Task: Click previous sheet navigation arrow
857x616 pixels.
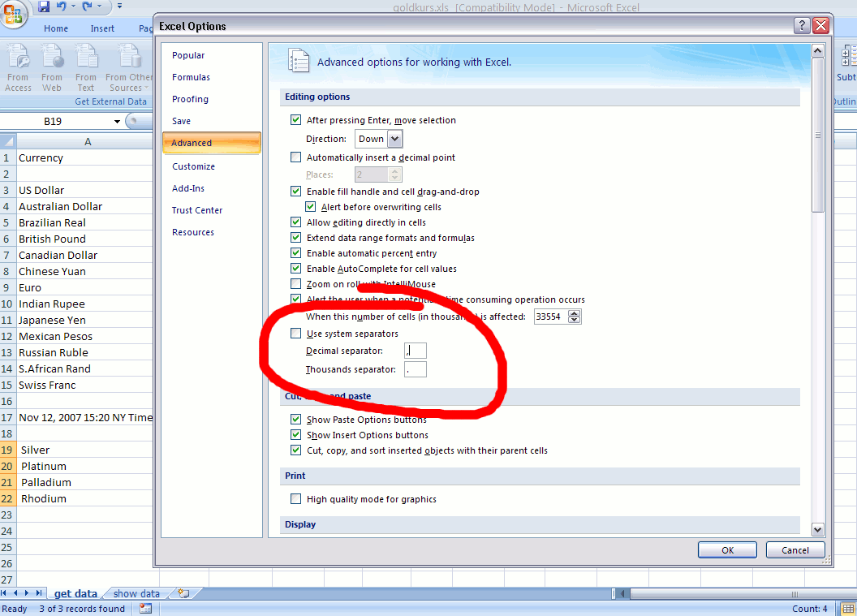Action: [15, 593]
